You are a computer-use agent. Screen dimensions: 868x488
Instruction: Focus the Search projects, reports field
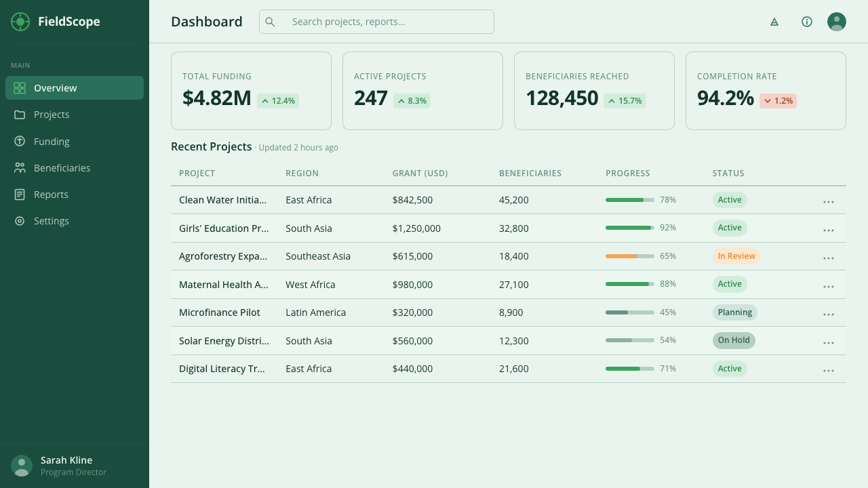[376, 22]
